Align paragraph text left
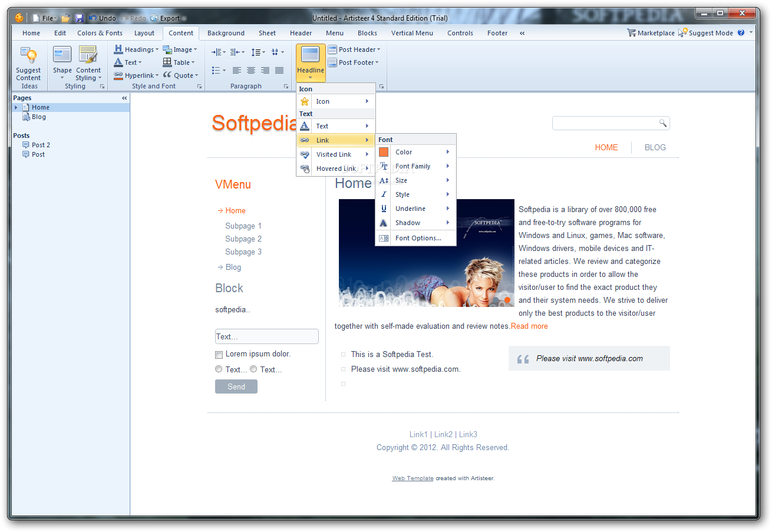Screen dimensions: 772x532 click(237, 70)
